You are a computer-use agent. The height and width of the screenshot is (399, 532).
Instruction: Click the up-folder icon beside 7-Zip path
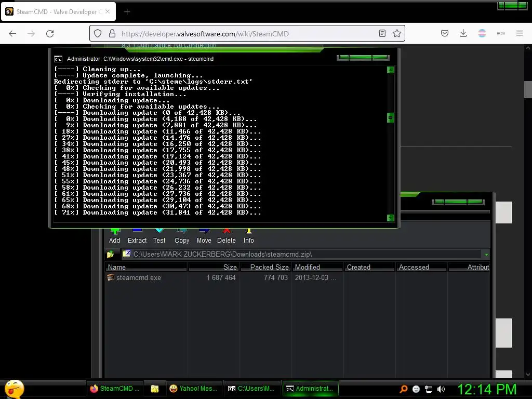point(110,254)
